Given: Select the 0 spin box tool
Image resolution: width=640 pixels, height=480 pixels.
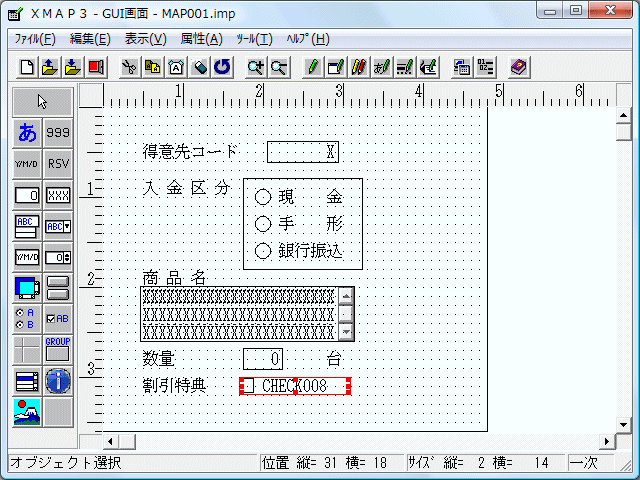Looking at the screenshot, I should coord(58,257).
